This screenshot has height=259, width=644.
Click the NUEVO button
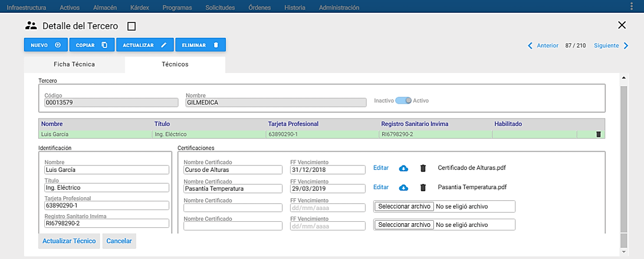click(x=46, y=45)
